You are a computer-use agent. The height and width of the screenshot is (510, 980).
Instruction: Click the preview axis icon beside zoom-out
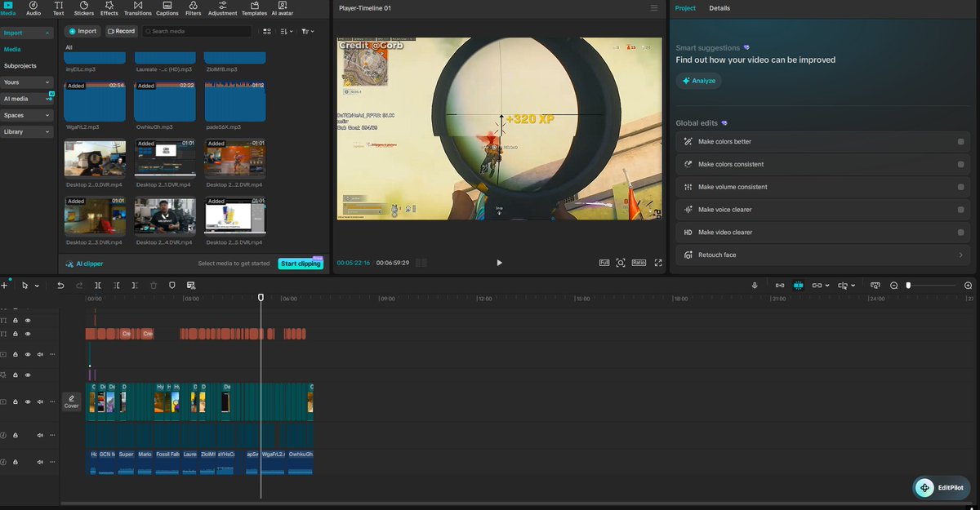coord(875,286)
